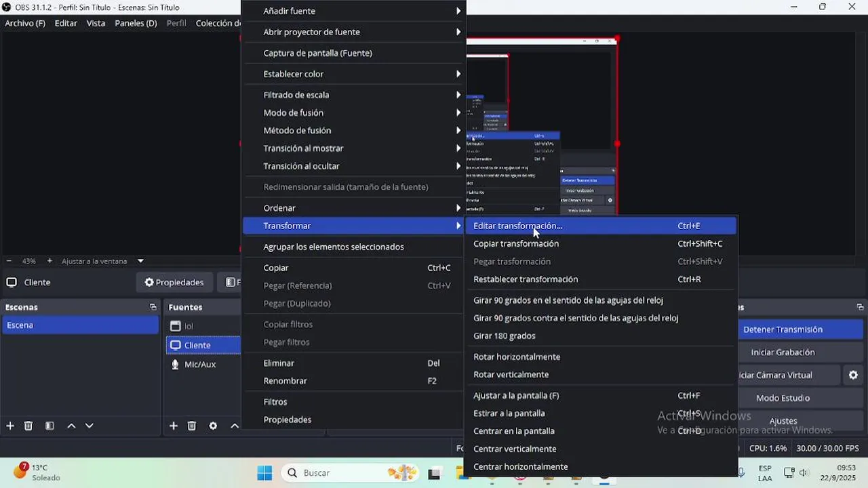The width and height of the screenshot is (868, 488).
Task: Move scene down with the arrow icon
Action: [x=89, y=426]
